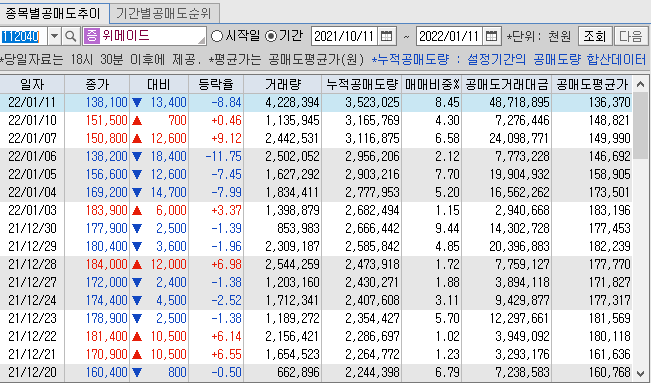Click the 누적공매도량 blue explanation note
The height and width of the screenshot is (383, 651).
pyautogui.click(x=509, y=60)
